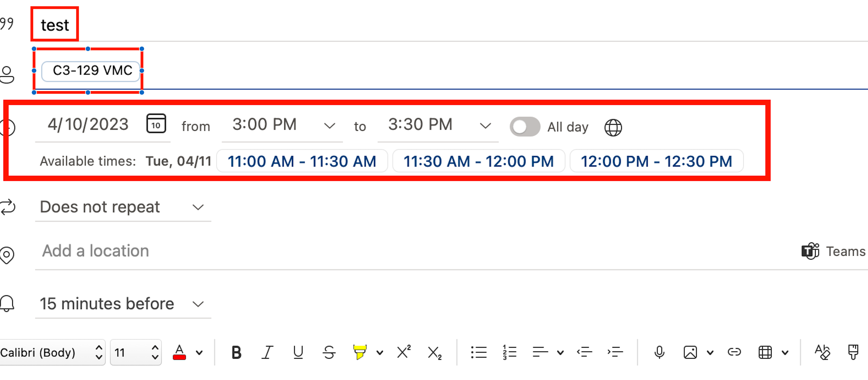Toggle italic formatting
The height and width of the screenshot is (380, 868).
tap(267, 352)
